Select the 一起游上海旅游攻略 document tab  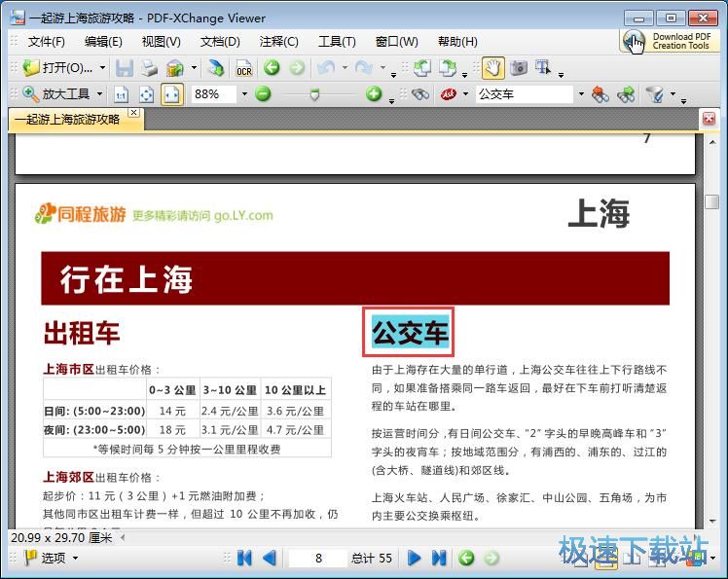pyautogui.click(x=67, y=120)
